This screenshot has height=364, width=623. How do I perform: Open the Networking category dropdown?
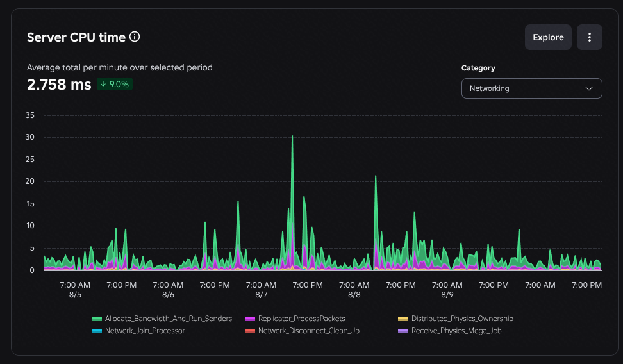(531, 88)
